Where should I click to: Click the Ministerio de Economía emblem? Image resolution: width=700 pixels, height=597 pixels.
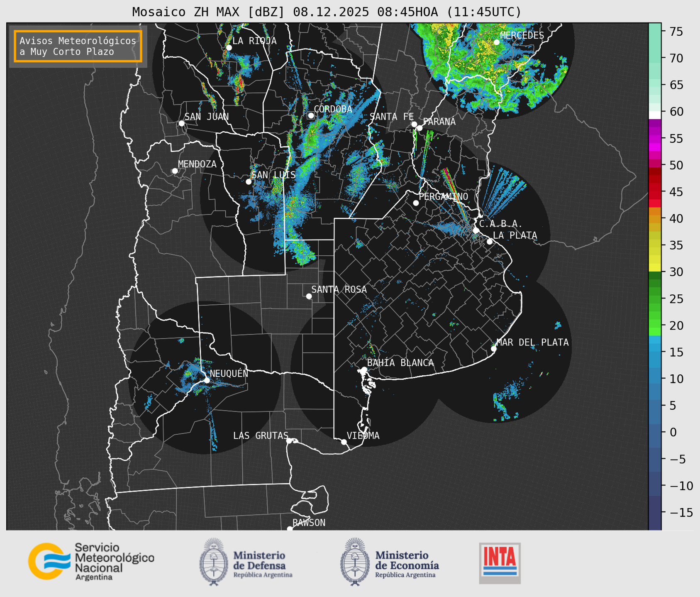pyautogui.click(x=355, y=562)
